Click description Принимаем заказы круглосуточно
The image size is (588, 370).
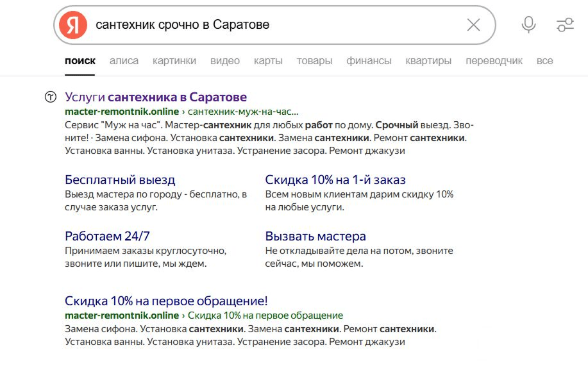click(x=146, y=257)
